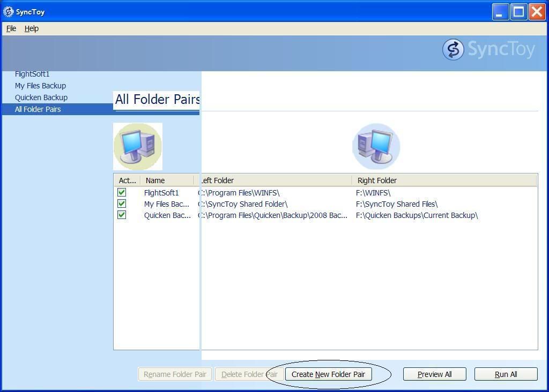The height and width of the screenshot is (392, 549).
Task: Click C:\SyncToy Shared Folder\ path
Action: [243, 204]
